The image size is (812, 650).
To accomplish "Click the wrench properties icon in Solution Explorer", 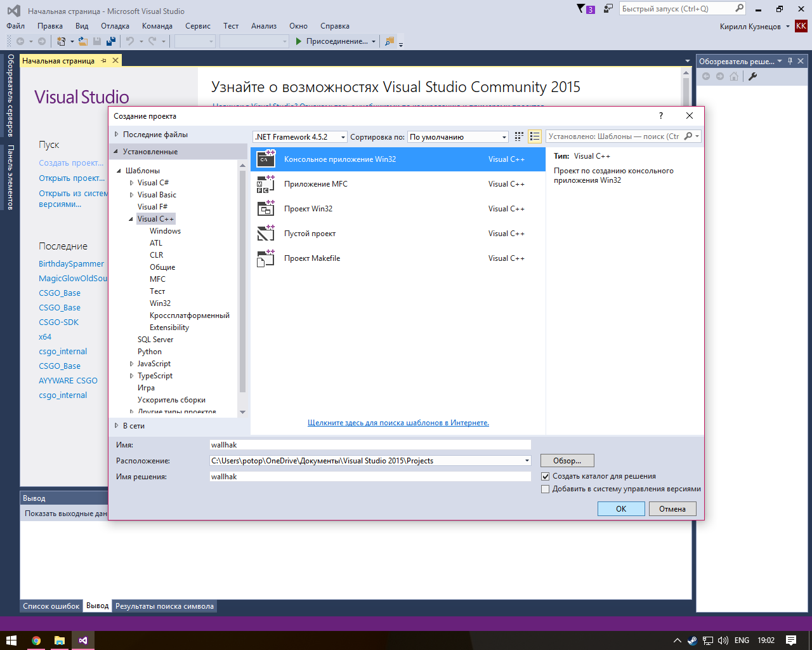I will [x=752, y=76].
